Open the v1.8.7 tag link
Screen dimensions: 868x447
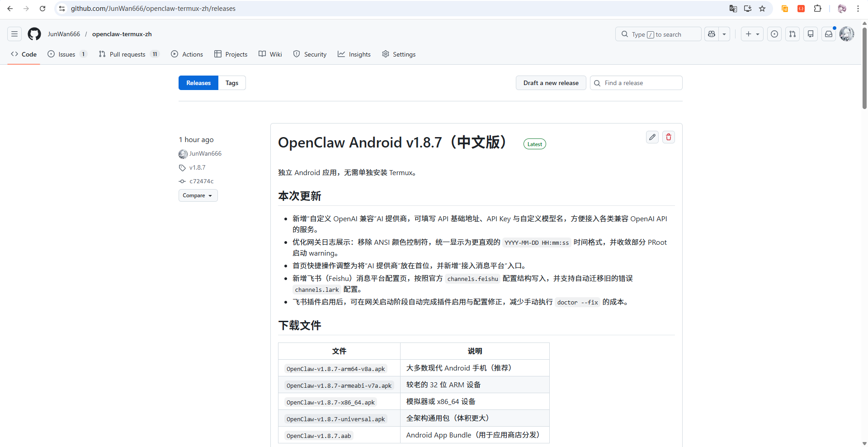[x=197, y=167]
